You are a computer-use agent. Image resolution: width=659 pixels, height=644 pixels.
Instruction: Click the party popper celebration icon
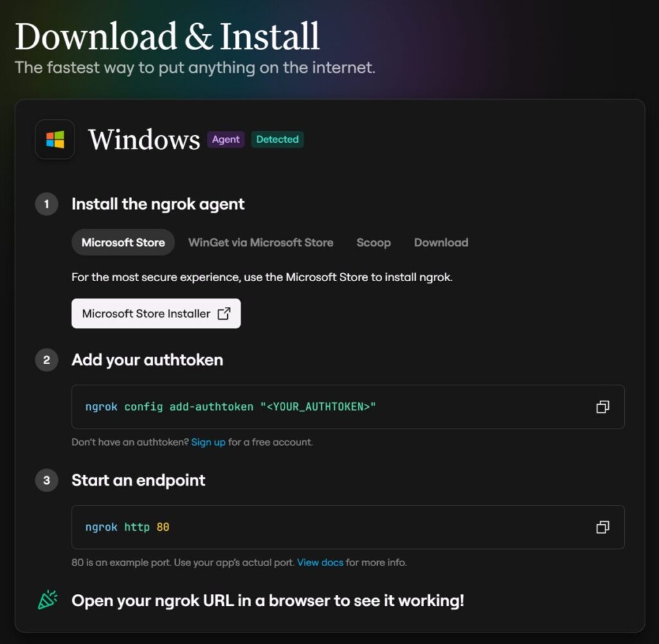[47, 600]
